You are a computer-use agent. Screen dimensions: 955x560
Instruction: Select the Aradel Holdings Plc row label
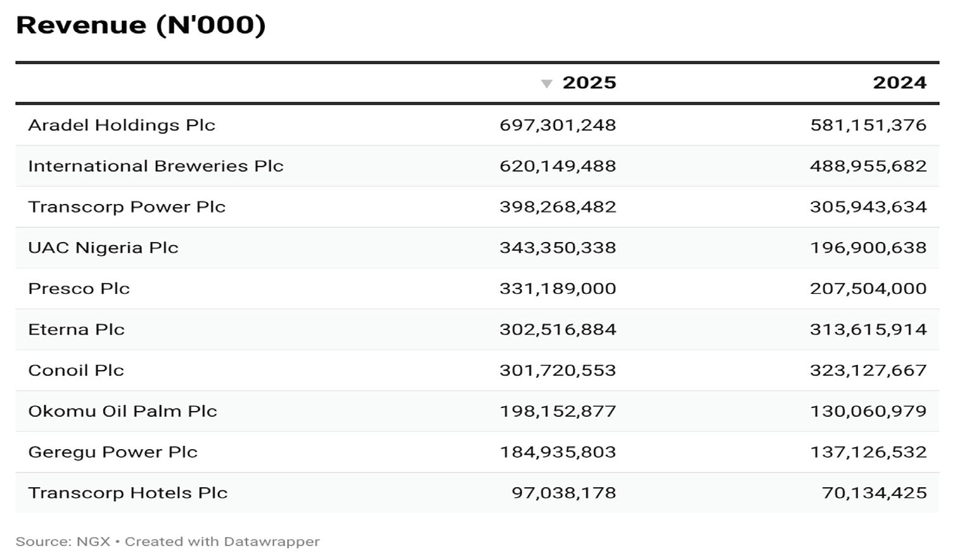(122, 125)
